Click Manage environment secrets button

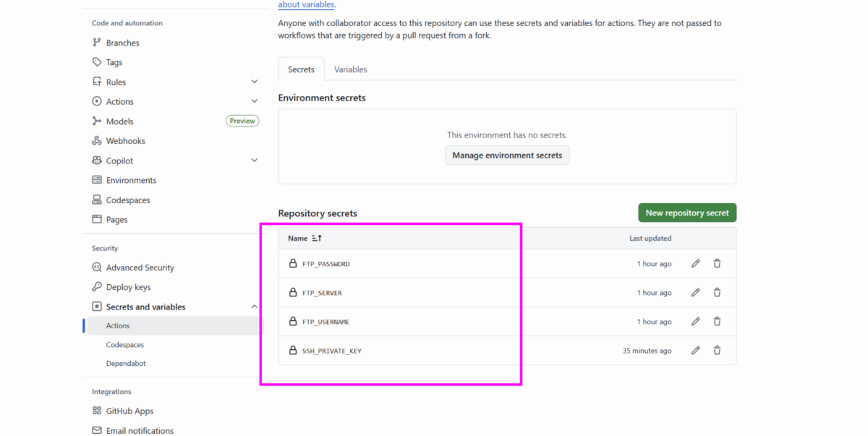506,155
